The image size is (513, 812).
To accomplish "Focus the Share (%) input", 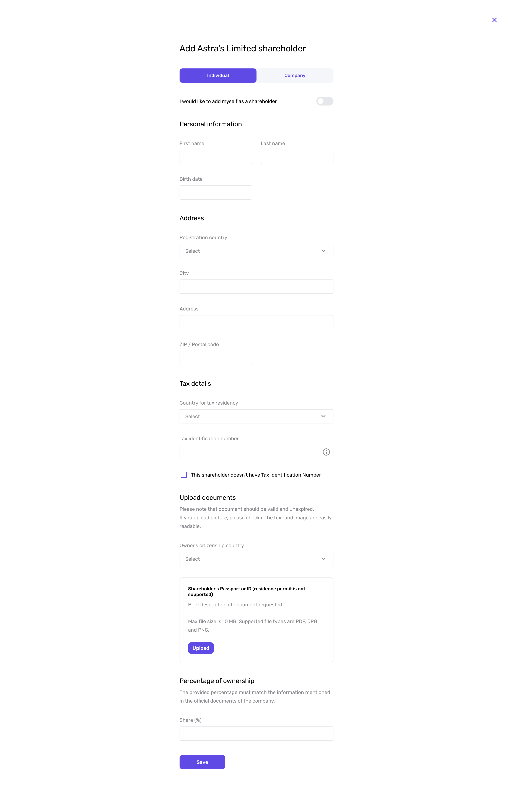I will [x=256, y=733].
